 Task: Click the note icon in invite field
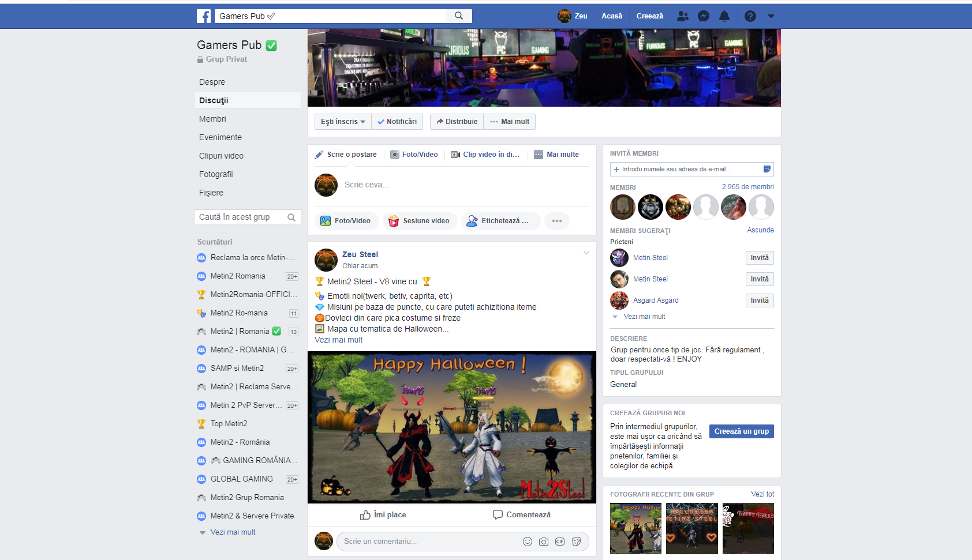point(767,169)
